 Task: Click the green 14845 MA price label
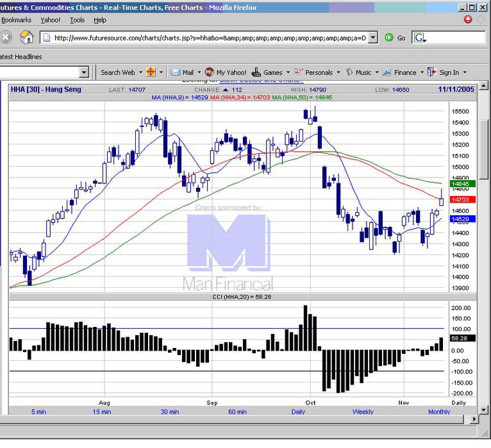tap(463, 184)
